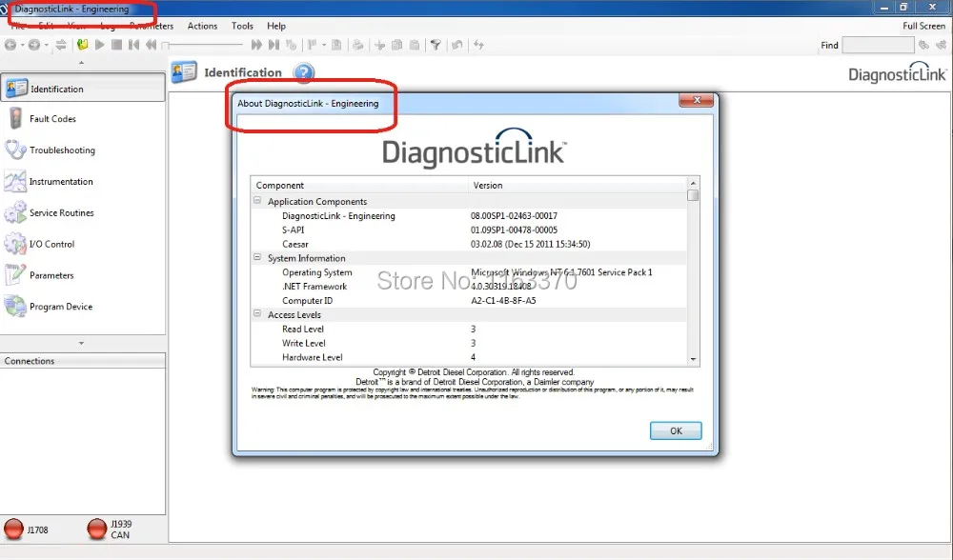The height and width of the screenshot is (560, 953).
Task: Select the 'Read Level' row
Action: coord(469,330)
